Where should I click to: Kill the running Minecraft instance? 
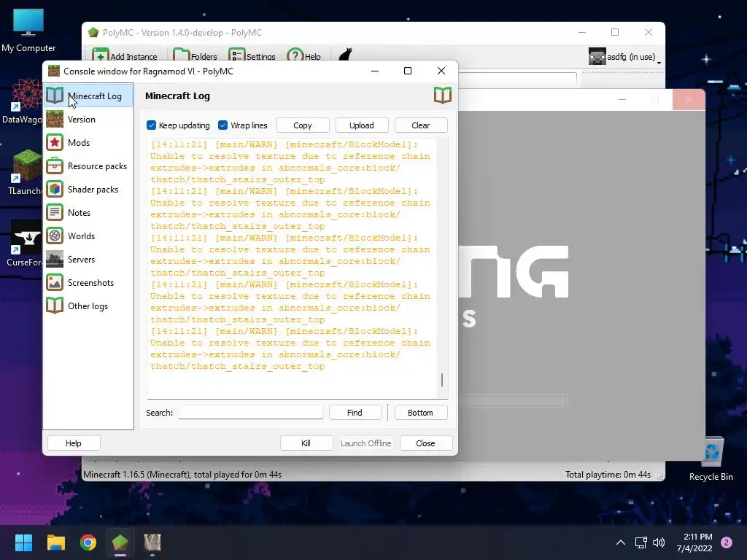306,443
